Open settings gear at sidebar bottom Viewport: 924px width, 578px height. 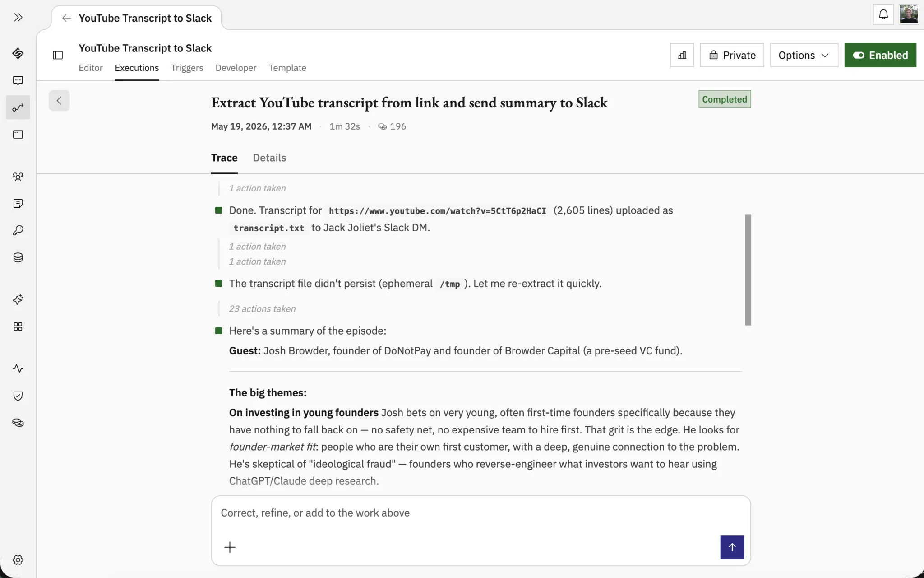tap(18, 560)
